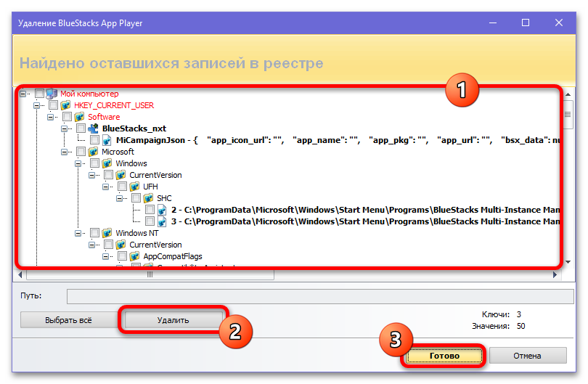Click the folder icon beside Software
588x384 pixels.
tap(79, 117)
